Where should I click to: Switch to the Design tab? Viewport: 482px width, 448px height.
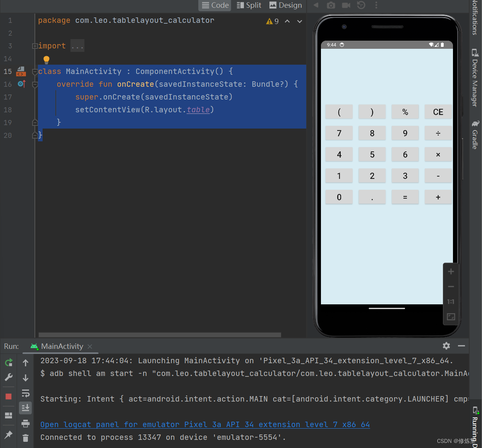[286, 5]
